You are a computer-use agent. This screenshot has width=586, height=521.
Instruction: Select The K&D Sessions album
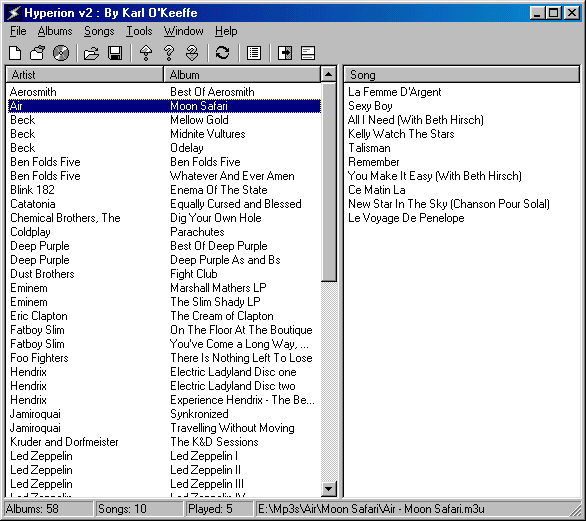(164, 442)
